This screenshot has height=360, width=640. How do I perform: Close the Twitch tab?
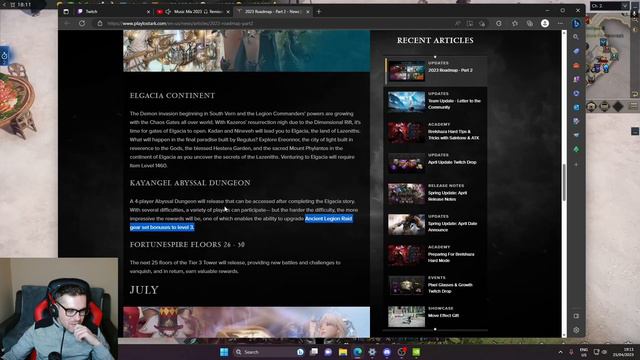pyautogui.click(x=148, y=12)
